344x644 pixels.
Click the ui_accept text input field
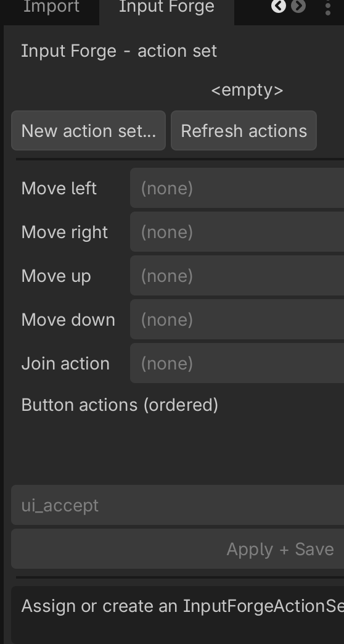pyautogui.click(x=178, y=505)
